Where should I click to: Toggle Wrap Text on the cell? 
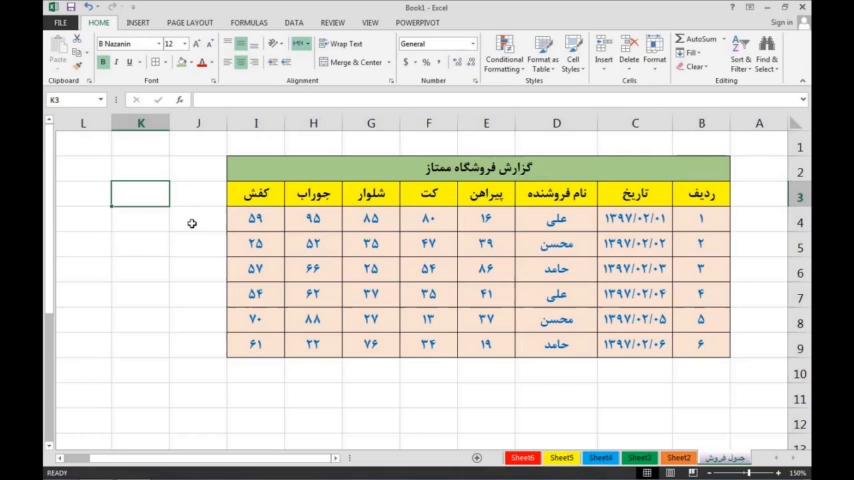point(341,44)
